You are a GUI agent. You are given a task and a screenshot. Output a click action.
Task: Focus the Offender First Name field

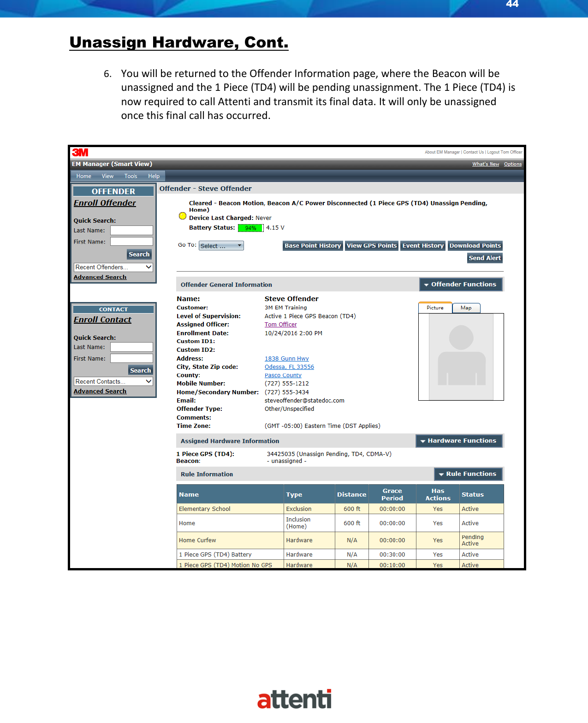click(x=131, y=242)
